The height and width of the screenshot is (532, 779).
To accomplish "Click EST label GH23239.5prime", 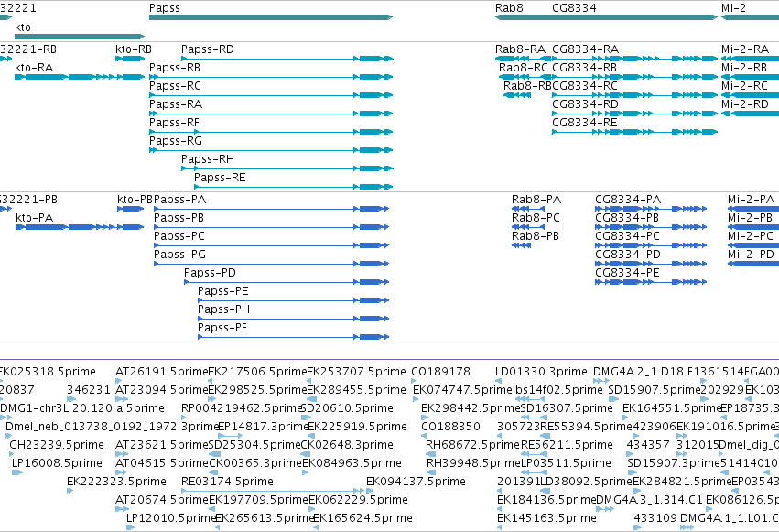I will pos(57,446).
